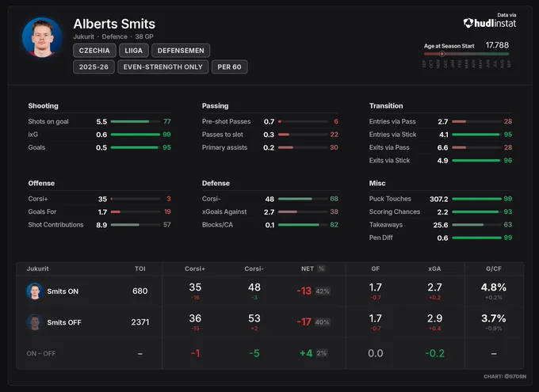Click the G/CF column header
Image resolution: width=539 pixels, height=392 pixels.
(494, 268)
